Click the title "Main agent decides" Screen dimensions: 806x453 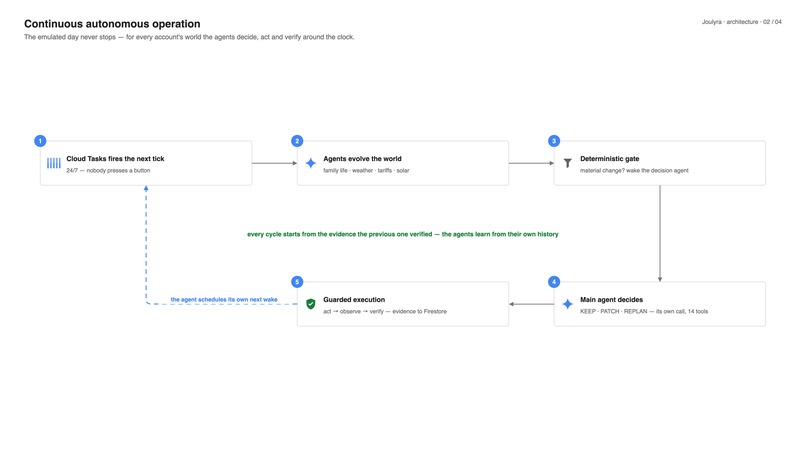pyautogui.click(x=612, y=299)
